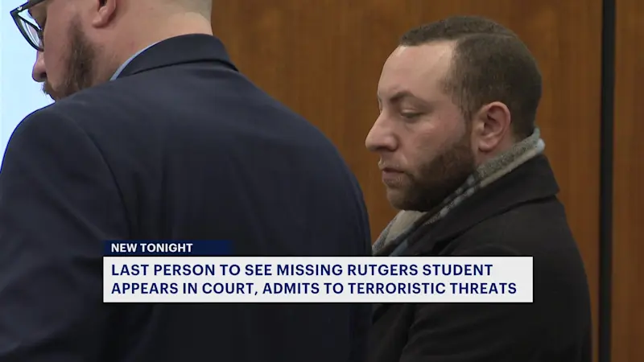Click the beard of the left man
The width and height of the screenshot is (644, 362).
coord(72,66)
